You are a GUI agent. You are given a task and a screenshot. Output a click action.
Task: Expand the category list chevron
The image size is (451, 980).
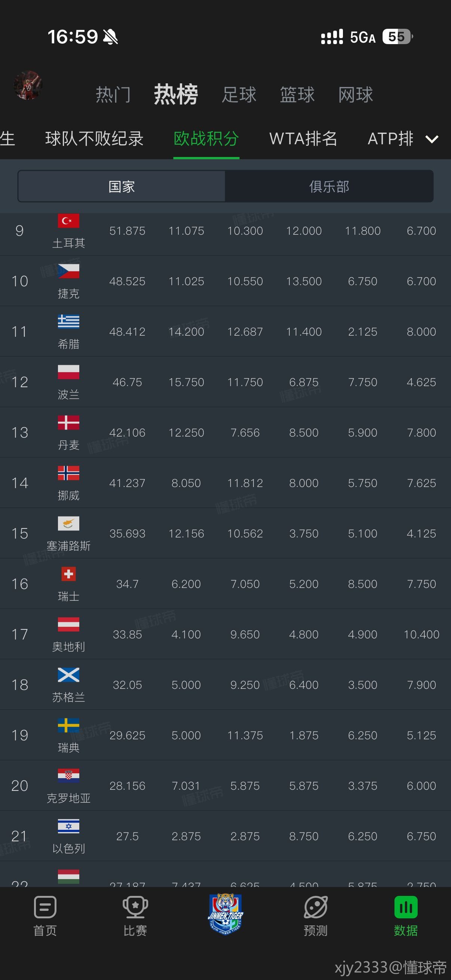[432, 139]
